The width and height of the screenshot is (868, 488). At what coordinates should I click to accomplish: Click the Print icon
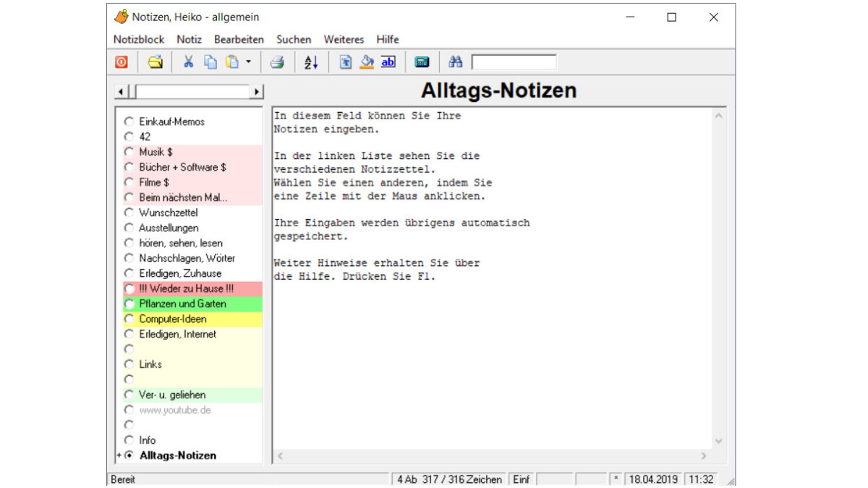(x=278, y=62)
